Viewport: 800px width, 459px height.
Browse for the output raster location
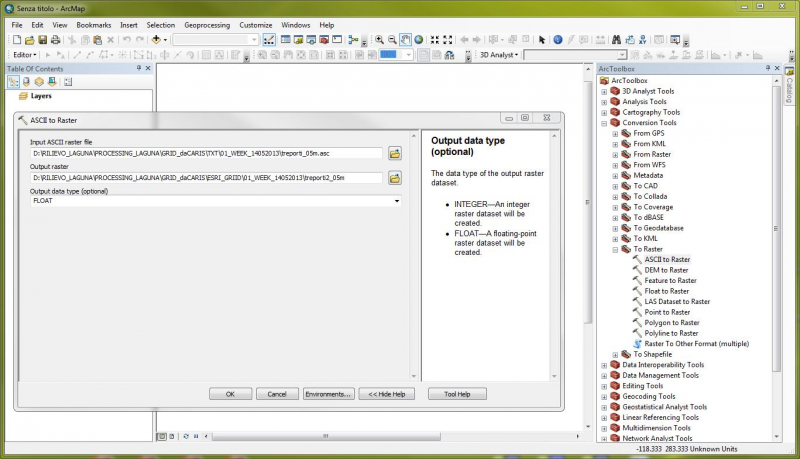tap(395, 178)
